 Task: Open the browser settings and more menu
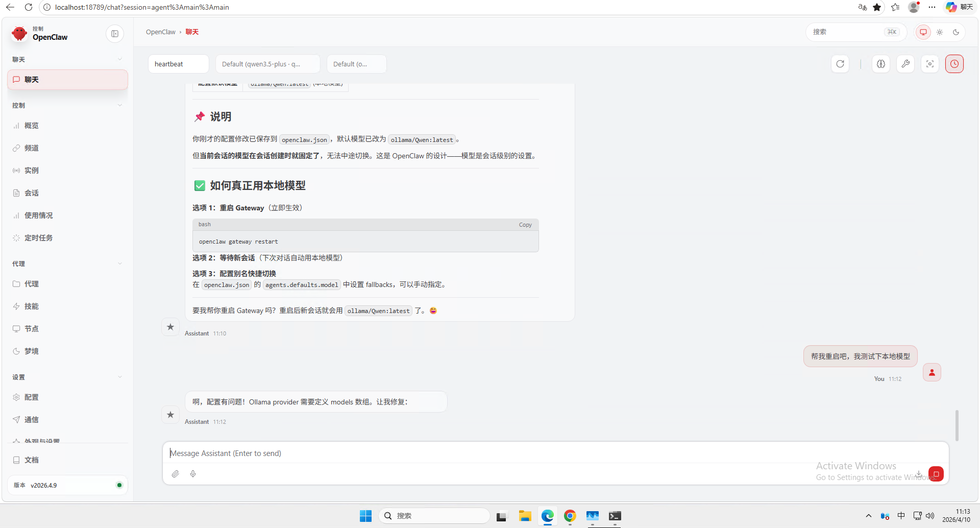(932, 7)
